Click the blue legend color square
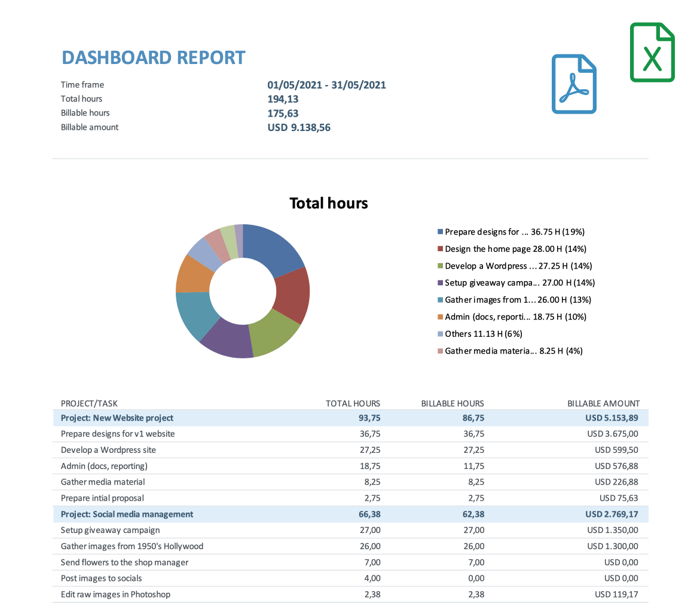700x603 pixels. point(439,232)
